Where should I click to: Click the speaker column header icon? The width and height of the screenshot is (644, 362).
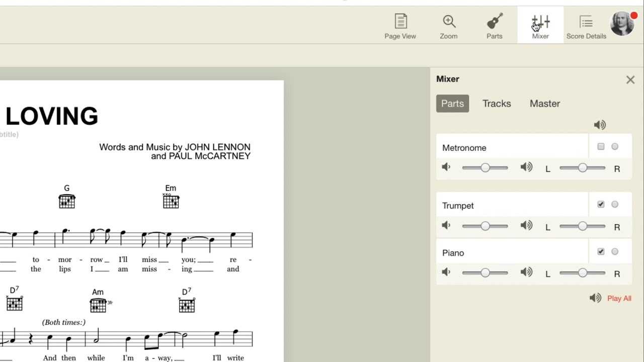600,125
